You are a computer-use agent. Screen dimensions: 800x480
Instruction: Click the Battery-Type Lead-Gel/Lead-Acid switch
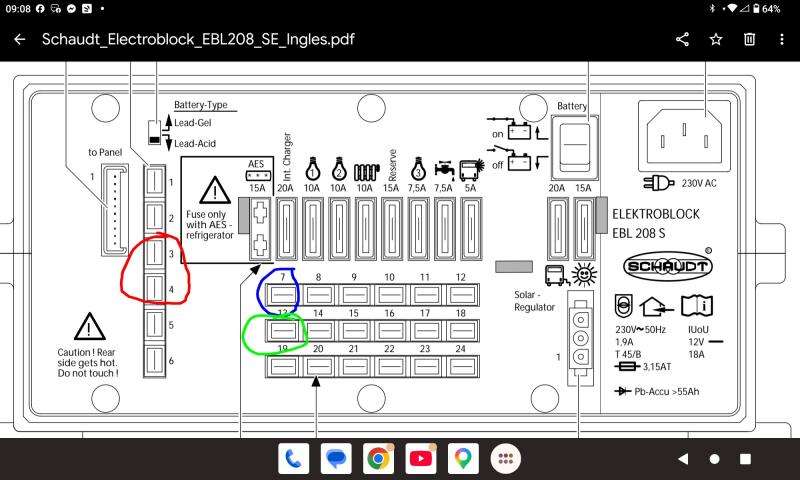tap(155, 132)
